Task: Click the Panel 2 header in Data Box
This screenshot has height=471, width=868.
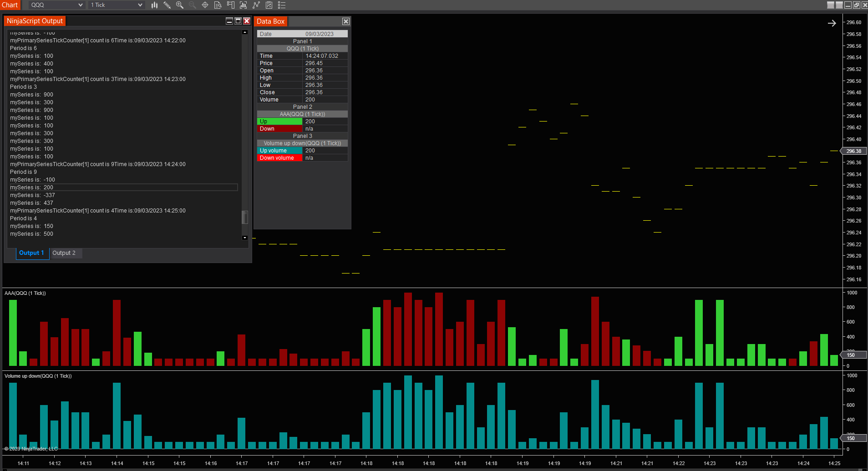Action: pos(302,107)
